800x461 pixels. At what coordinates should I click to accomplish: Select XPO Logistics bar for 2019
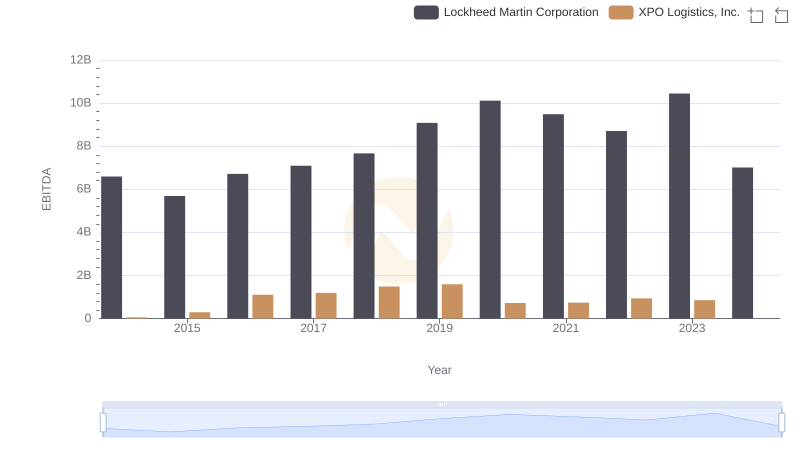click(452, 301)
